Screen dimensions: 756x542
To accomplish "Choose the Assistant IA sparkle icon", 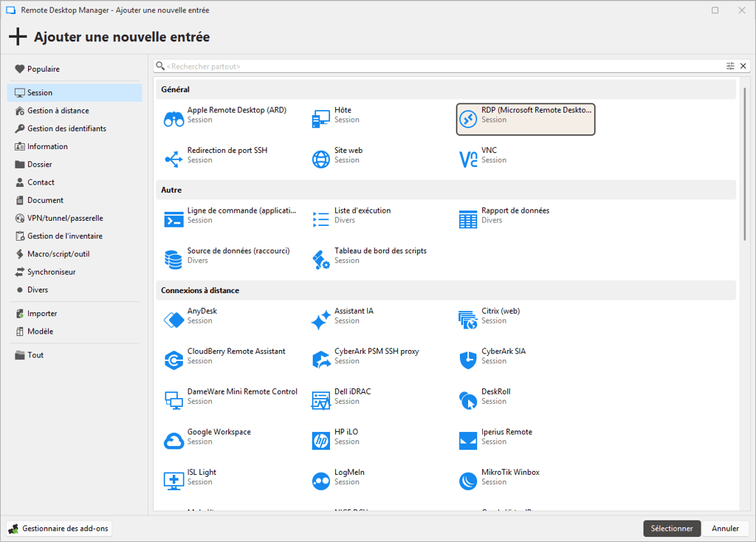I will tap(321, 320).
